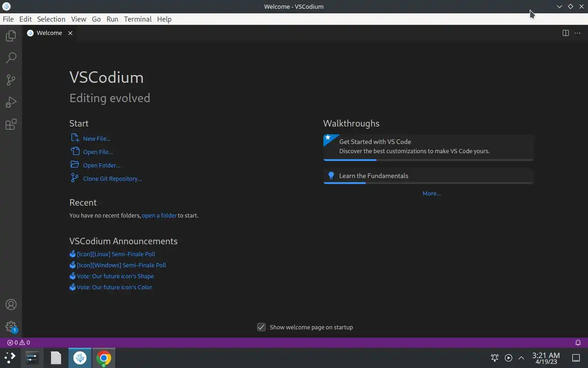This screenshot has width=588, height=368.
Task: Click the show desktop button
Action: tap(576, 357)
